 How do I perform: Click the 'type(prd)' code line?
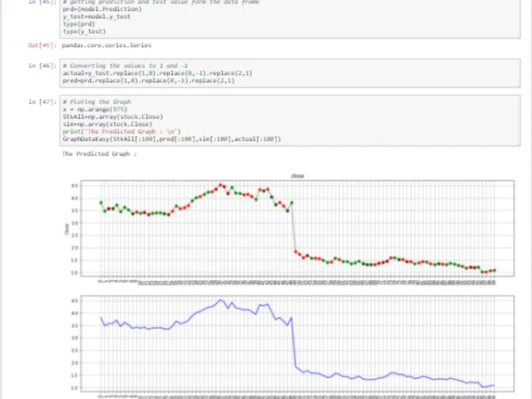79,24
